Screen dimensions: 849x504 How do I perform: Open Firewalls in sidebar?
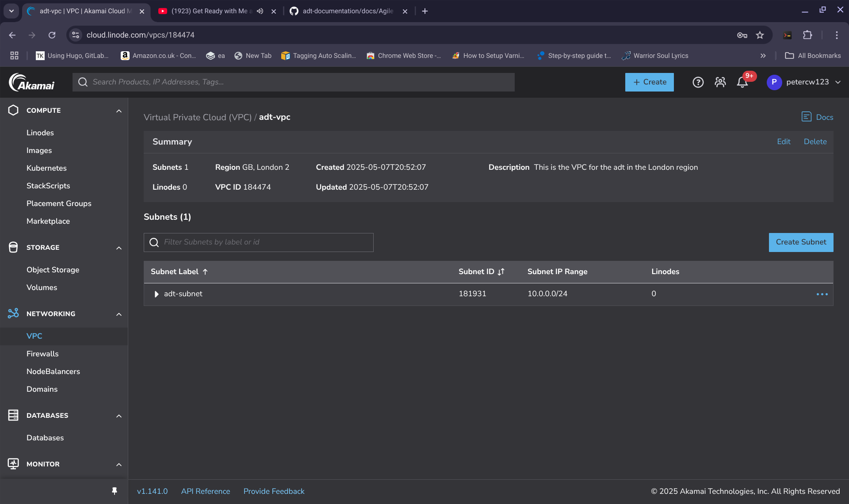[x=42, y=354]
